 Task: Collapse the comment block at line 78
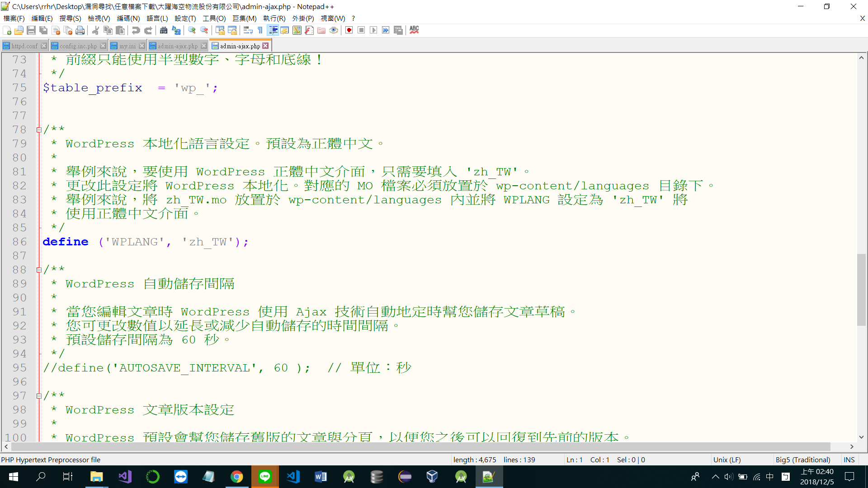(39, 130)
